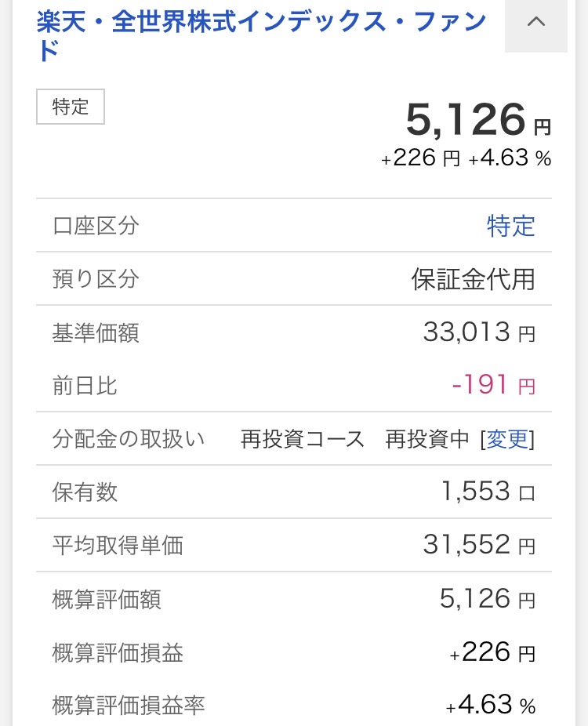Click the 分配金の取扱い label
Viewport: 588px width, 726px height.
point(128,439)
